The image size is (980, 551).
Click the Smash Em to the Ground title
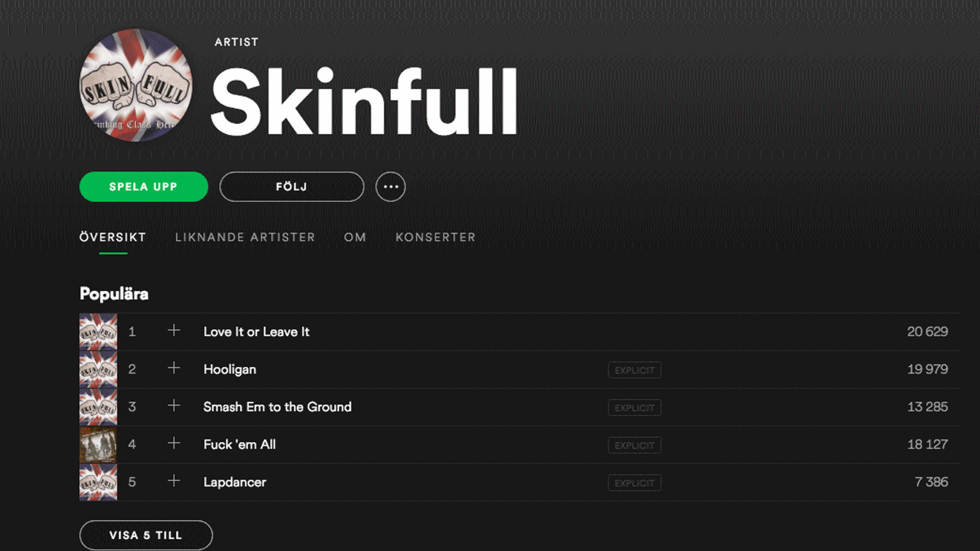[277, 407]
